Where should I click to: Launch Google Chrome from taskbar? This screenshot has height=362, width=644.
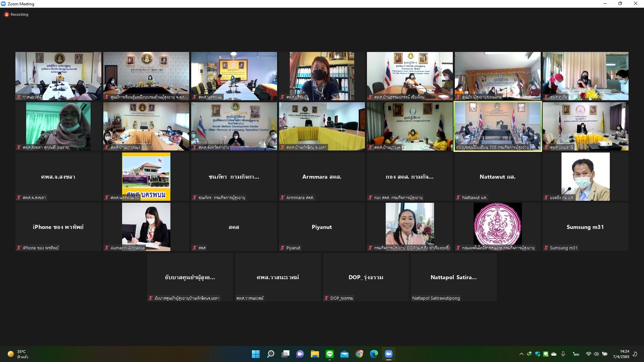point(359,354)
